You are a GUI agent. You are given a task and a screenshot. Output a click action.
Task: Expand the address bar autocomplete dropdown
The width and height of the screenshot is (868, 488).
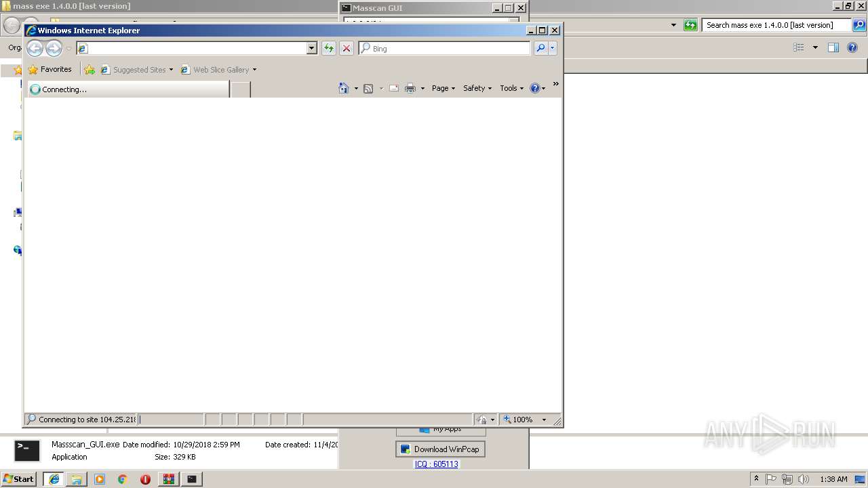tap(312, 48)
